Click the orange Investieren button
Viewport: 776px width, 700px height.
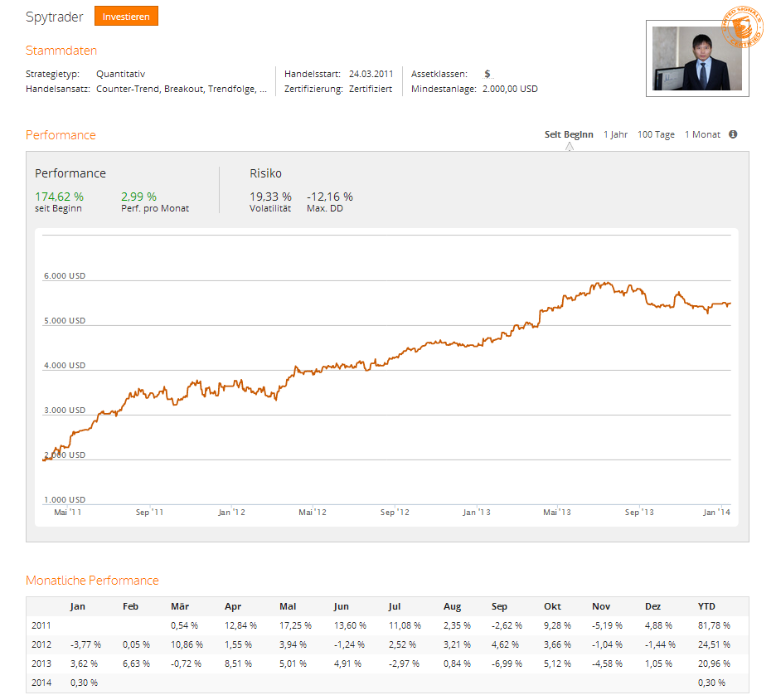click(x=126, y=16)
